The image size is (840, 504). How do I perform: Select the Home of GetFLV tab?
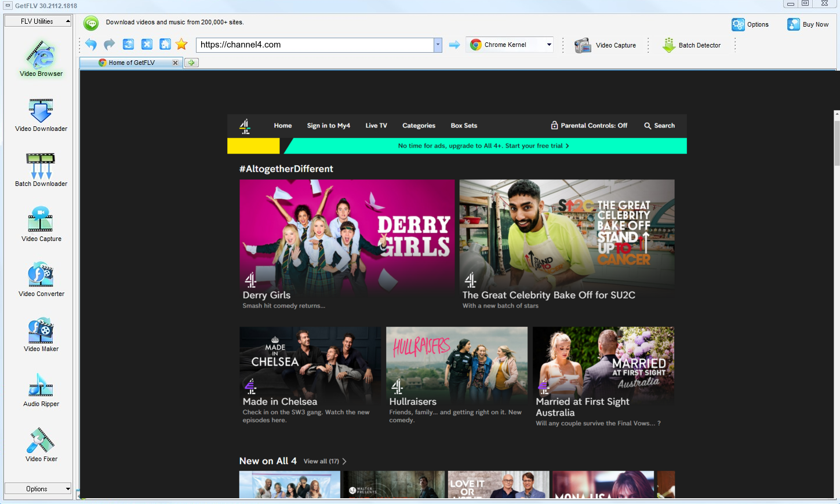(x=132, y=63)
